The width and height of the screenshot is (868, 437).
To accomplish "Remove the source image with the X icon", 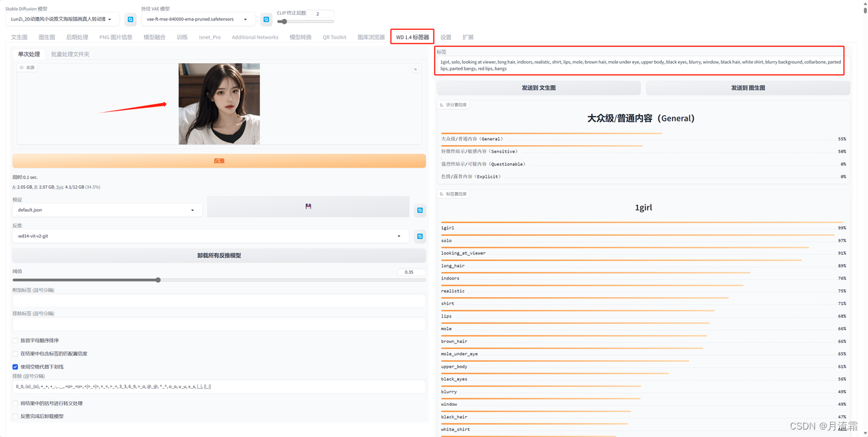I will point(416,69).
